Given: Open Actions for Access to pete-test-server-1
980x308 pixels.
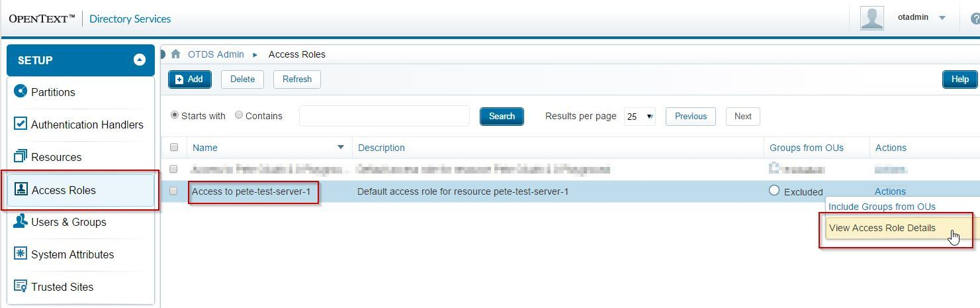Looking at the screenshot, I should click(890, 191).
